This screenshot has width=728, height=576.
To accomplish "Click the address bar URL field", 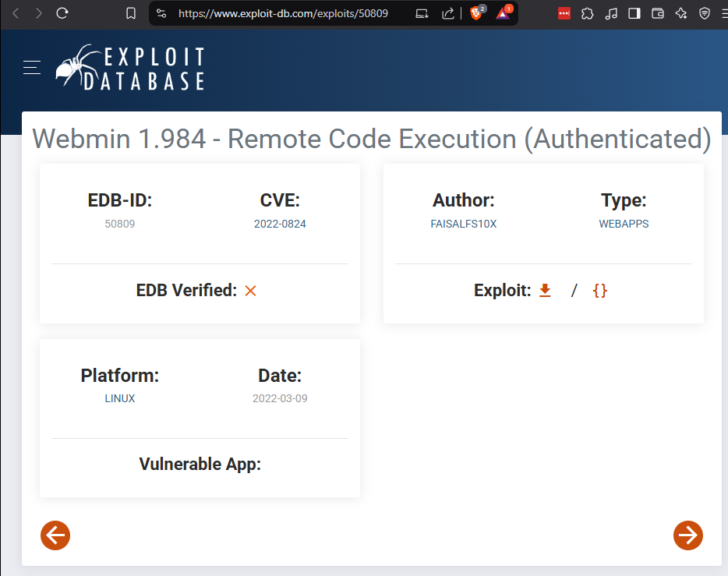I will (283, 13).
